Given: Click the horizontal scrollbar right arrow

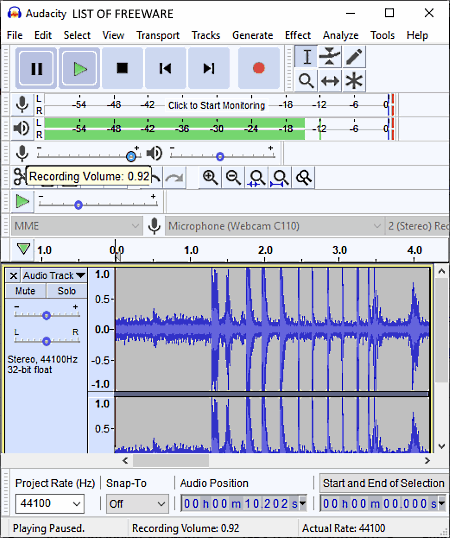Looking at the screenshot, I should (427, 460).
